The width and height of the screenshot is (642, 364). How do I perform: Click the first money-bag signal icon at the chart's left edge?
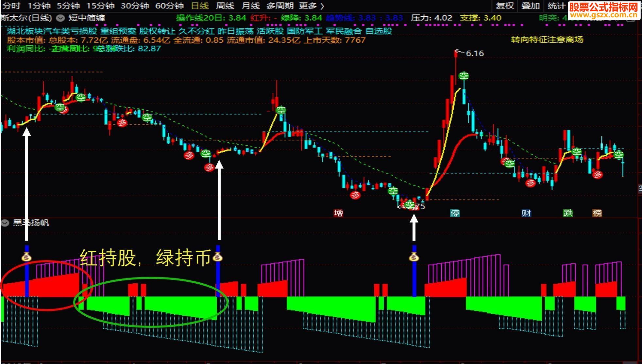[27, 257]
